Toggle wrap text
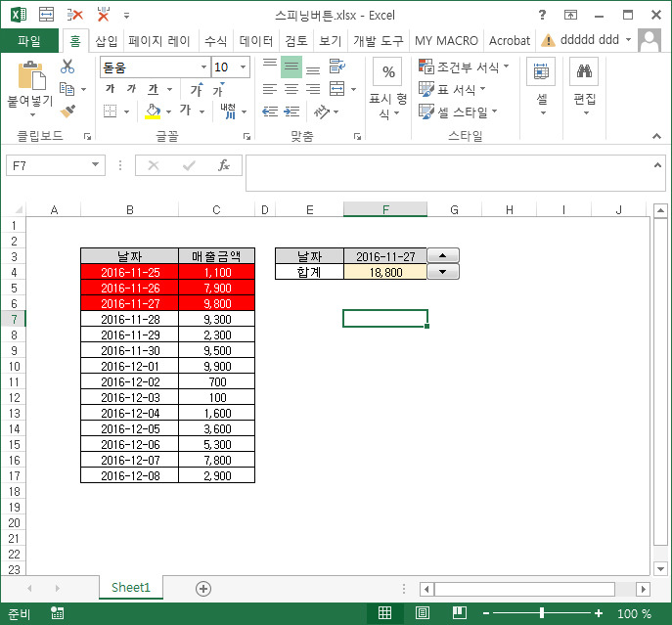The image size is (672, 625). (x=337, y=67)
